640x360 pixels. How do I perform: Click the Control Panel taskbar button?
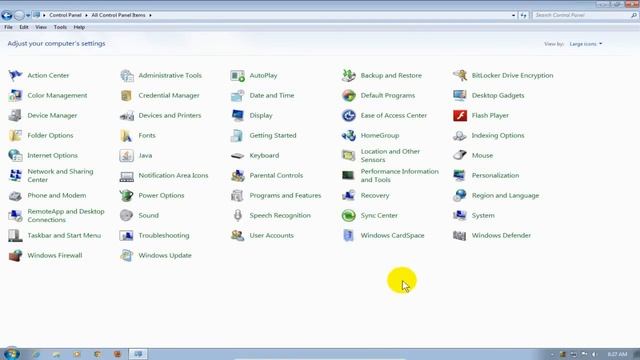pyautogui.click(x=138, y=354)
